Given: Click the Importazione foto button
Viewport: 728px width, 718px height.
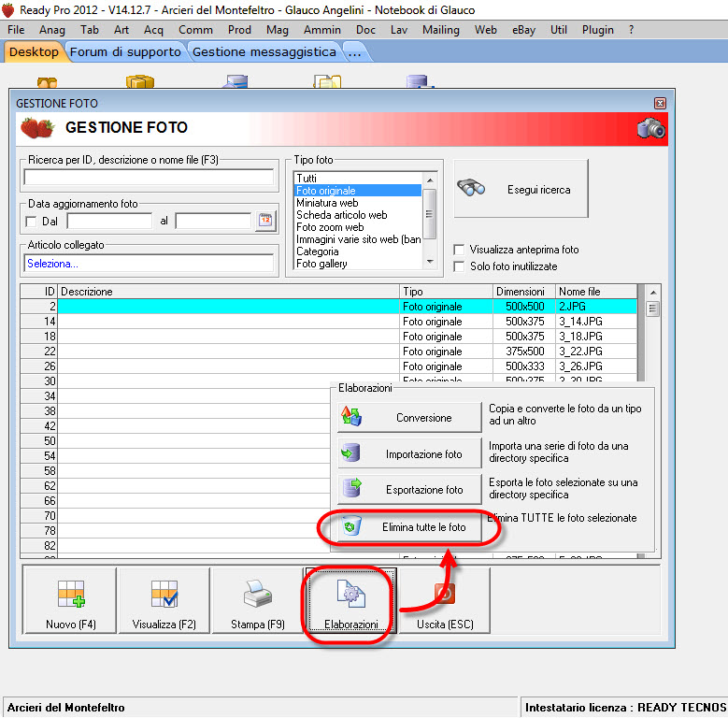Looking at the screenshot, I should (409, 453).
